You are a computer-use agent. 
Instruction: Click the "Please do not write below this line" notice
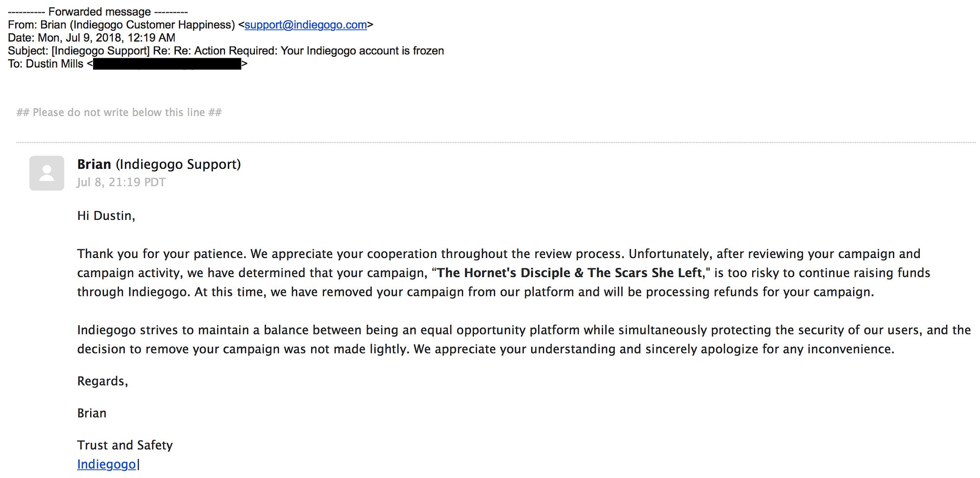coord(119,113)
